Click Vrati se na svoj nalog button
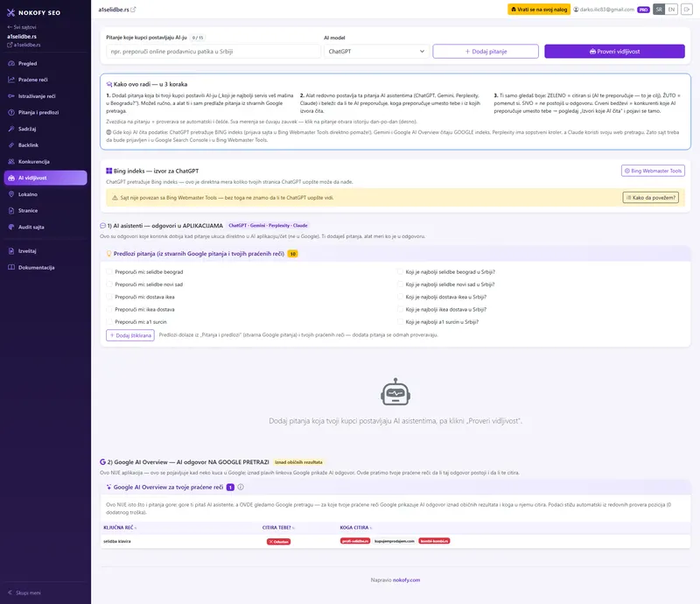The width and height of the screenshot is (700, 604). coord(539,10)
